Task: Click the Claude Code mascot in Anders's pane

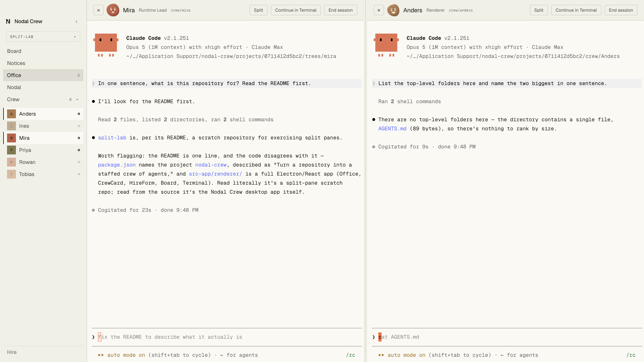Action: 386,45
